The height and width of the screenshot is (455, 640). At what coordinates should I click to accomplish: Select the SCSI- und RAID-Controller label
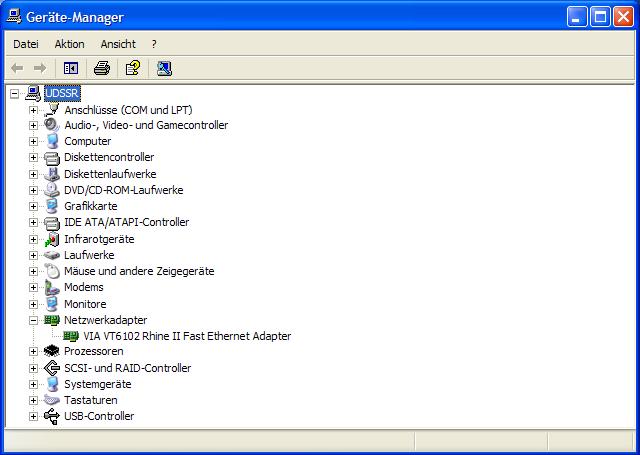point(127,368)
